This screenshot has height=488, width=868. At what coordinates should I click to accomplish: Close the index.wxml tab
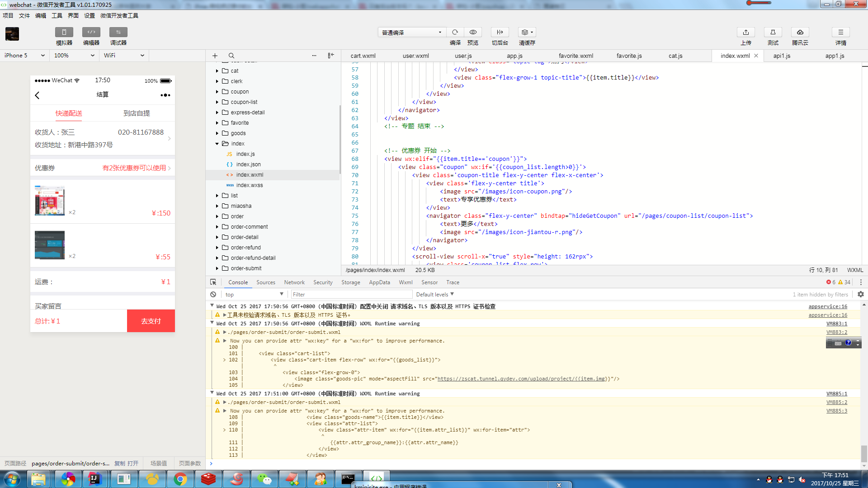click(756, 56)
